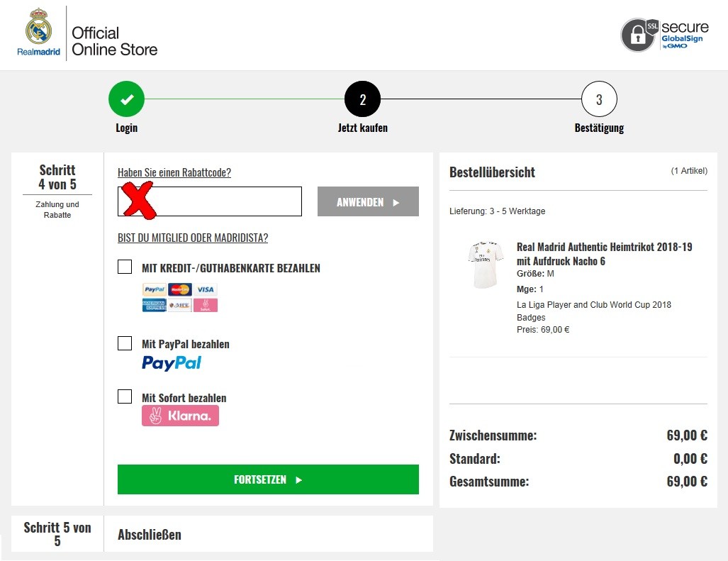Expand Haben Sie einen Rabattcode link
Screen dimensions: 728x561
point(174,172)
